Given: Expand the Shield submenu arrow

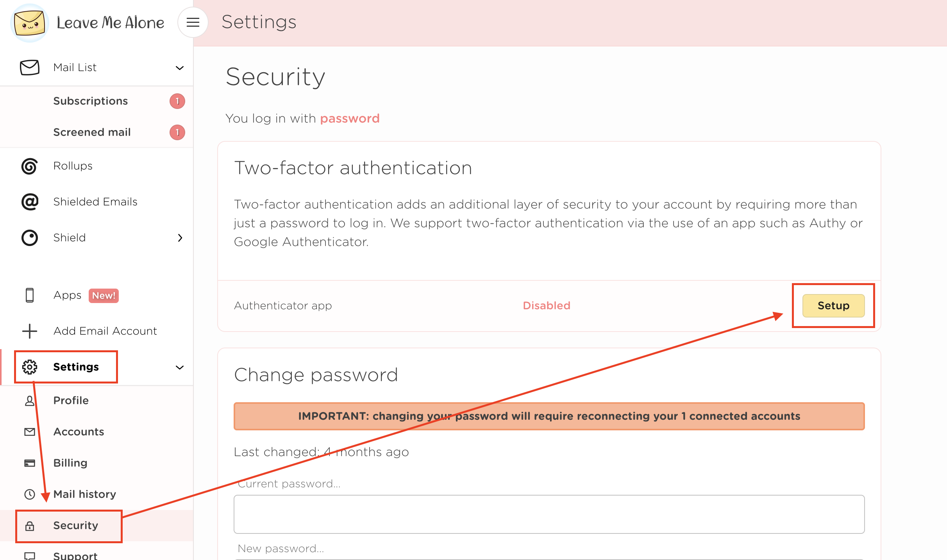Looking at the screenshot, I should (x=180, y=238).
